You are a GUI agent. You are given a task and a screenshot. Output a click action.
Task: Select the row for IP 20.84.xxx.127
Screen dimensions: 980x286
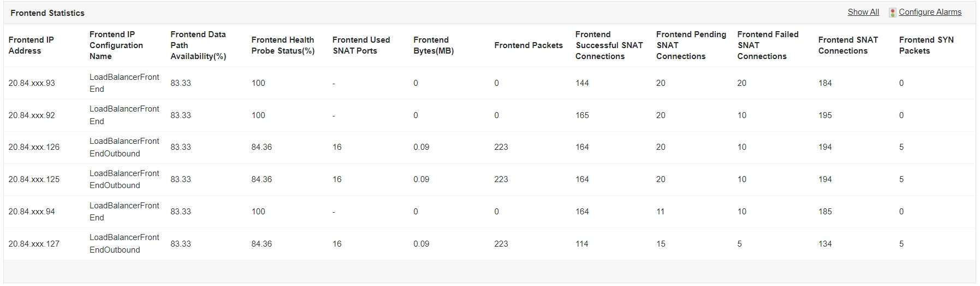(34, 244)
